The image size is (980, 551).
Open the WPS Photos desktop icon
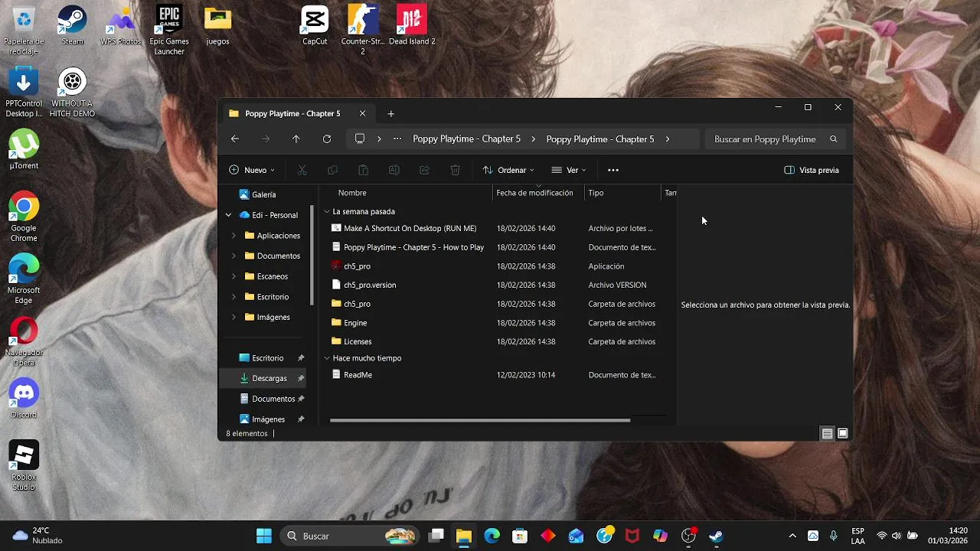pyautogui.click(x=121, y=25)
